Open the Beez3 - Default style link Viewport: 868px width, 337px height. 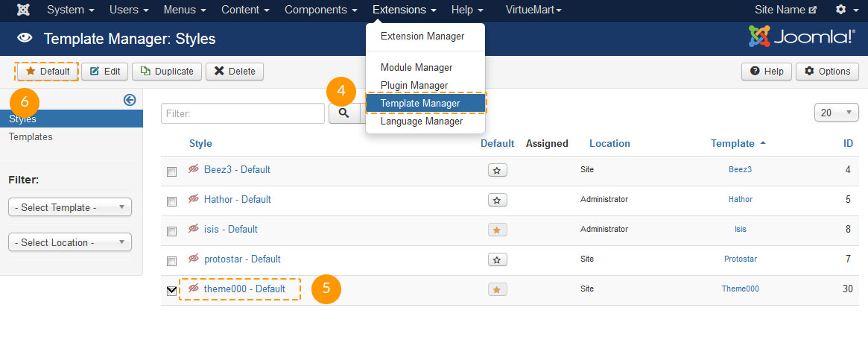(237, 169)
